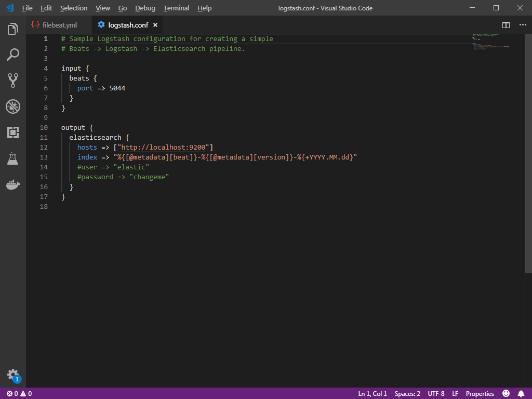
Task: Open the Test beaker view
Action: point(13,158)
